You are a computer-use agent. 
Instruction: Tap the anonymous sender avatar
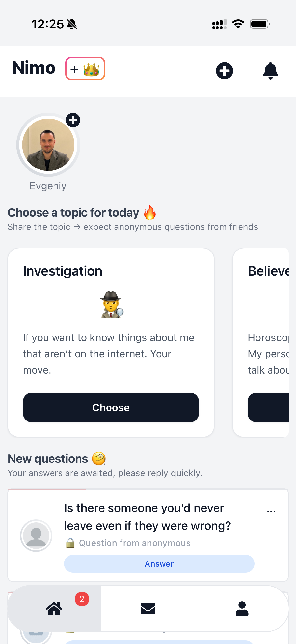36,535
